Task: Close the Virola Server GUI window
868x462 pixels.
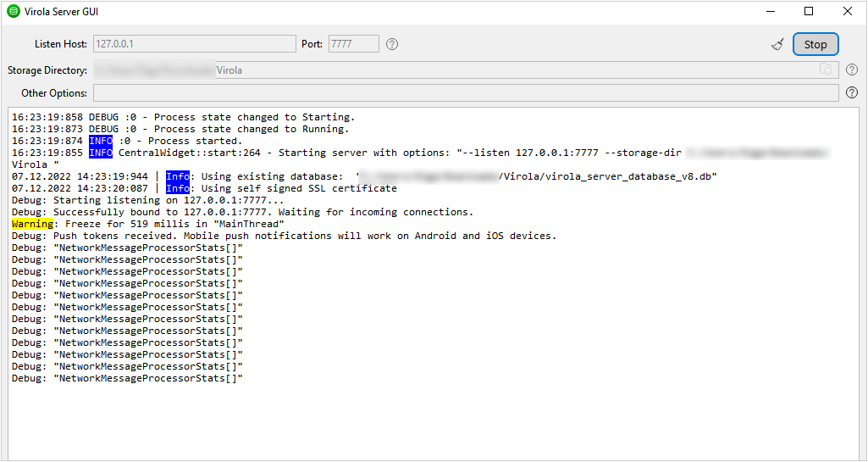Action: click(848, 11)
